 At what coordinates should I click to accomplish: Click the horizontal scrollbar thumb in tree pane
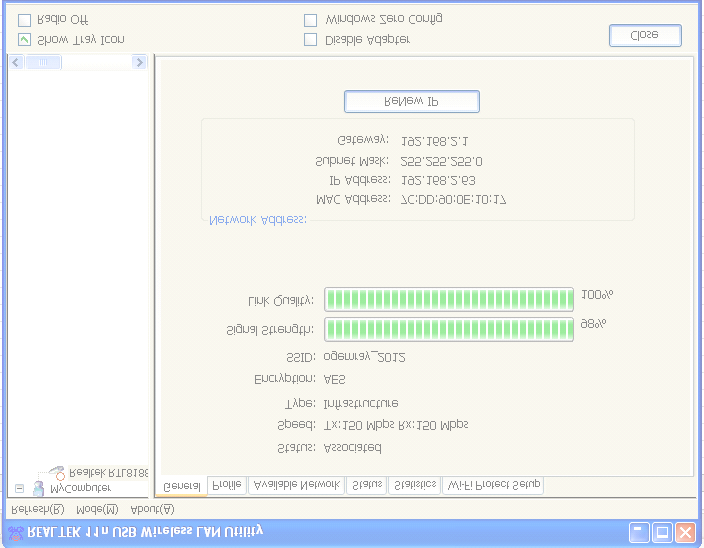pyautogui.click(x=43, y=62)
